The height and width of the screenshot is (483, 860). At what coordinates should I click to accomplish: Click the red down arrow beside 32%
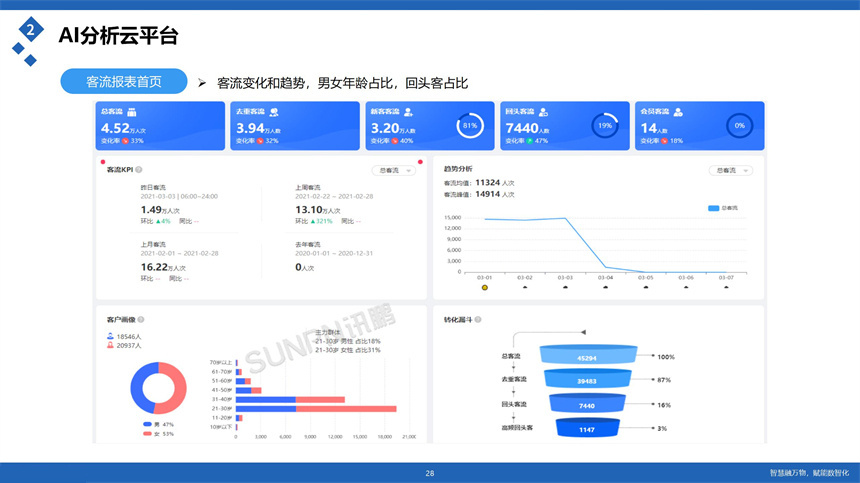260,141
